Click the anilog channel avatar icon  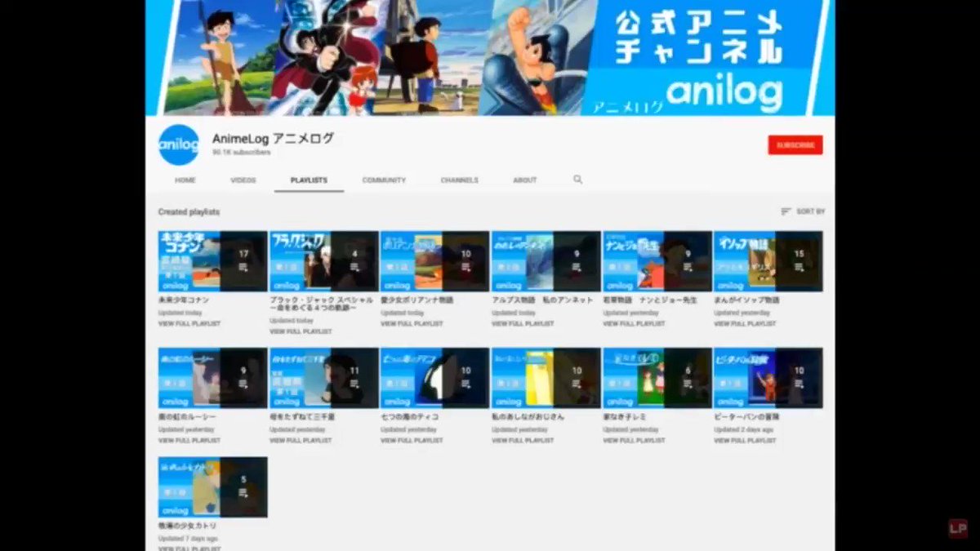(179, 145)
